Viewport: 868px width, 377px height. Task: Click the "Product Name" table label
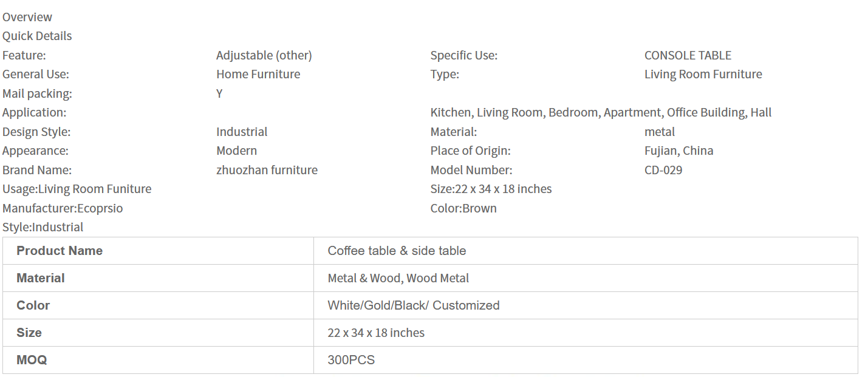(x=60, y=251)
